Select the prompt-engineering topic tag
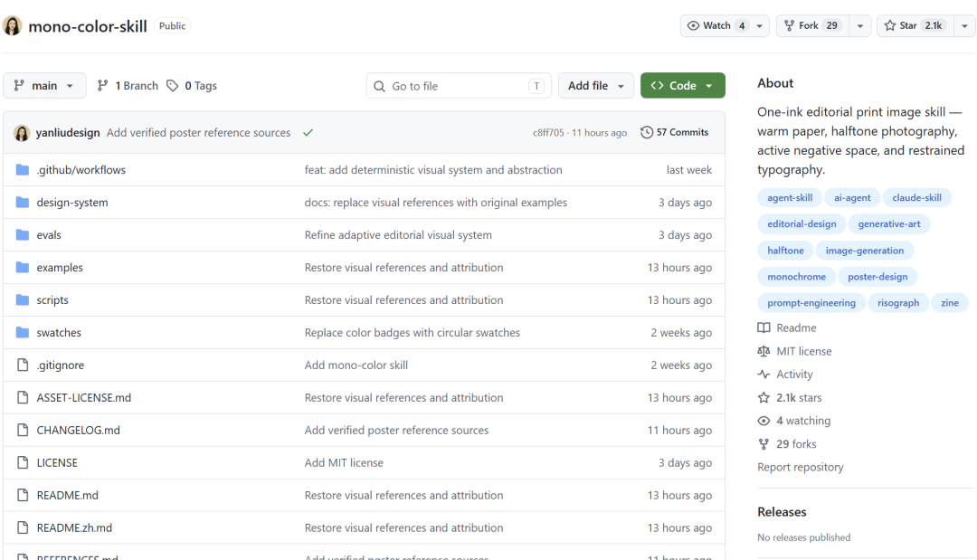 click(811, 303)
